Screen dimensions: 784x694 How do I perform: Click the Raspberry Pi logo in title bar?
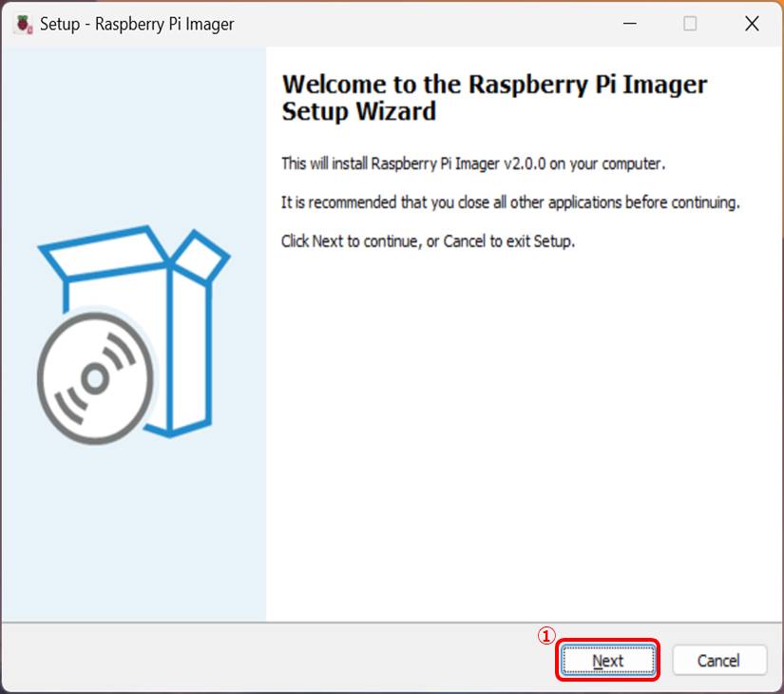(x=22, y=24)
